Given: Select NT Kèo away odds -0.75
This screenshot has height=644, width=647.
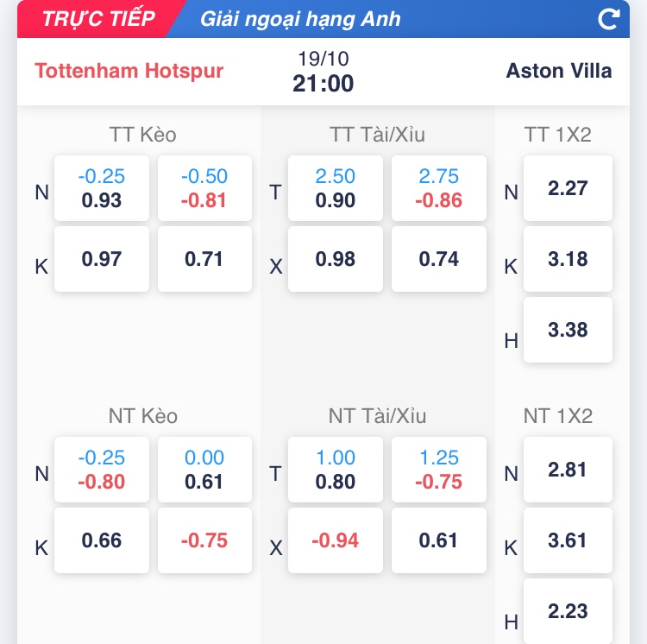Looking at the screenshot, I should [204, 540].
